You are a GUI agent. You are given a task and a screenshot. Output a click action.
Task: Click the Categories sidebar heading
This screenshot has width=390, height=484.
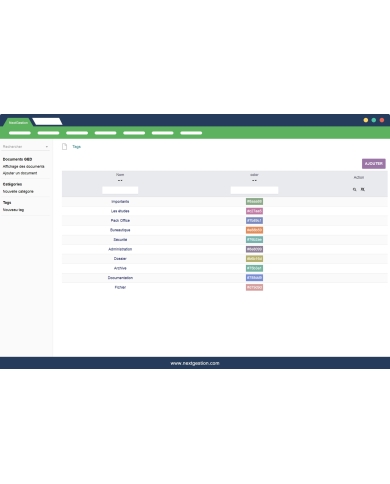tap(12, 184)
